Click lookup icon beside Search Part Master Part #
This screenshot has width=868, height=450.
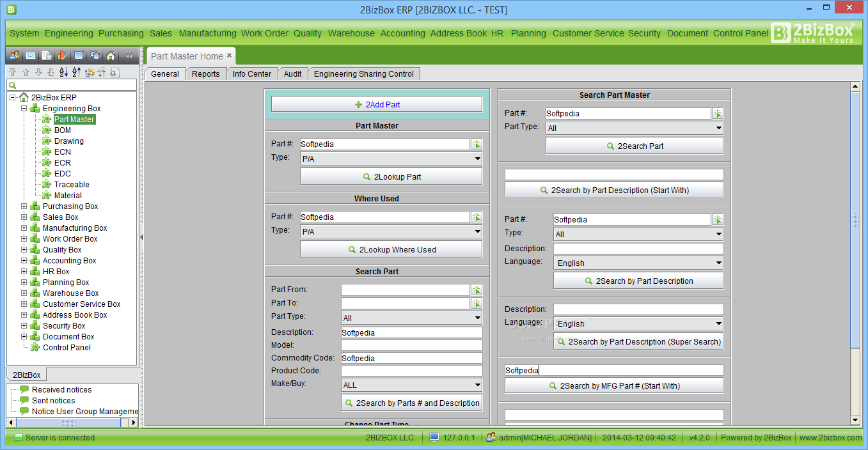pyautogui.click(x=718, y=113)
